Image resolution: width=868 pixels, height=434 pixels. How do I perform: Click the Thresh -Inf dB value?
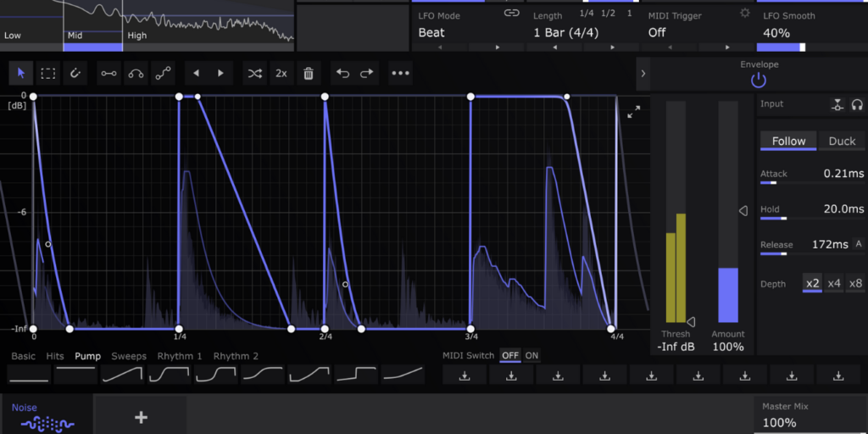(676, 347)
